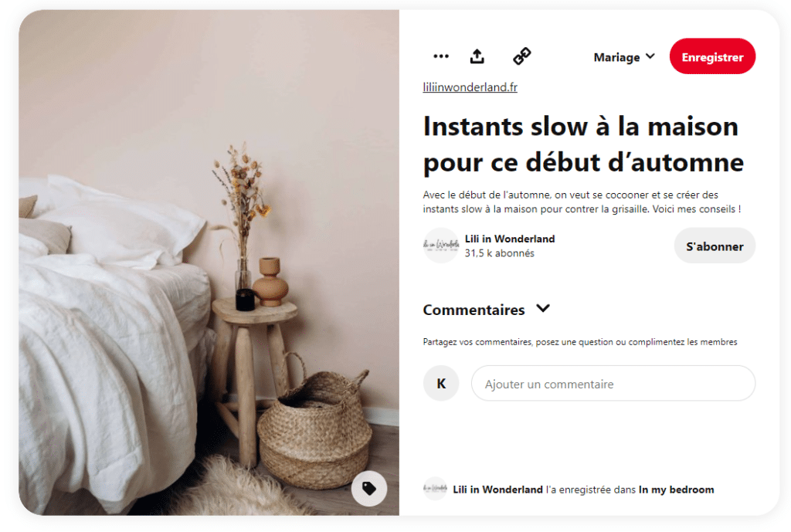Save the pin with Enregistrer
Screen dimensions: 791x532
click(712, 56)
